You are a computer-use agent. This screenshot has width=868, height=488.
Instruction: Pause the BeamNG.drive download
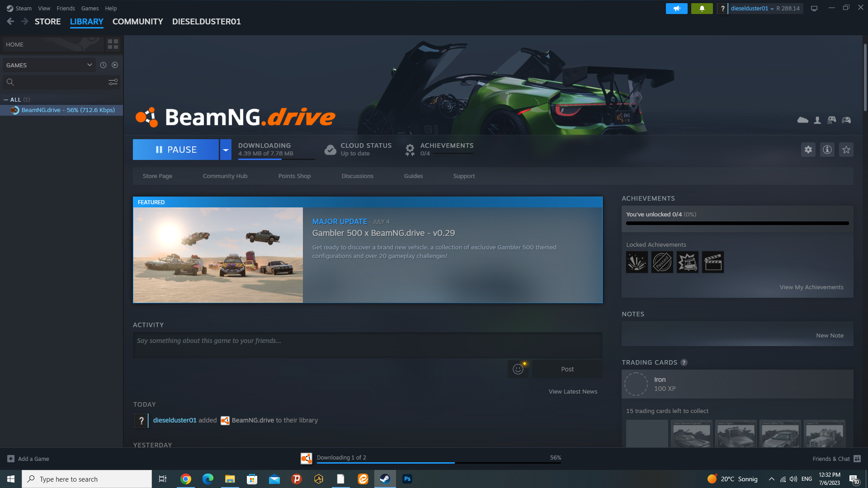(x=176, y=150)
